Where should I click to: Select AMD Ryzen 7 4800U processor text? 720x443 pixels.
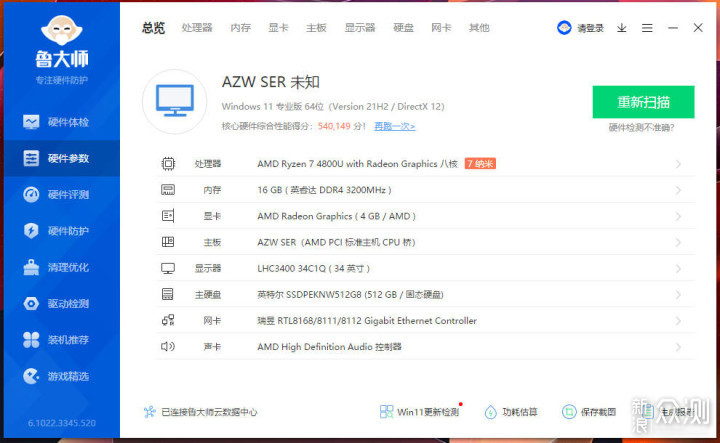pos(357,164)
